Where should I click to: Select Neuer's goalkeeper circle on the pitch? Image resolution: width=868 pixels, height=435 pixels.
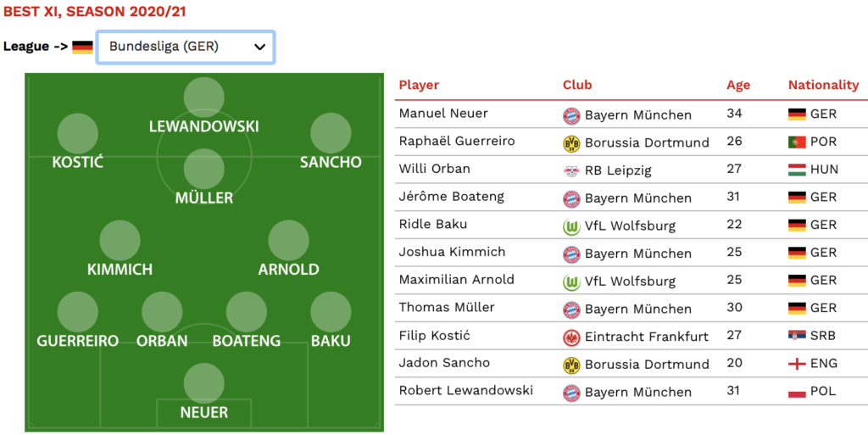click(x=204, y=383)
